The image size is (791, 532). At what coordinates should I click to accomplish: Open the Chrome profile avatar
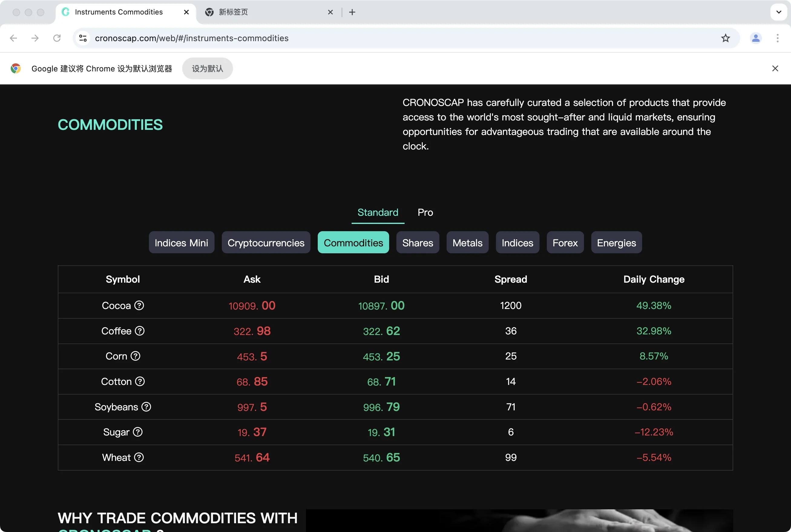point(756,38)
